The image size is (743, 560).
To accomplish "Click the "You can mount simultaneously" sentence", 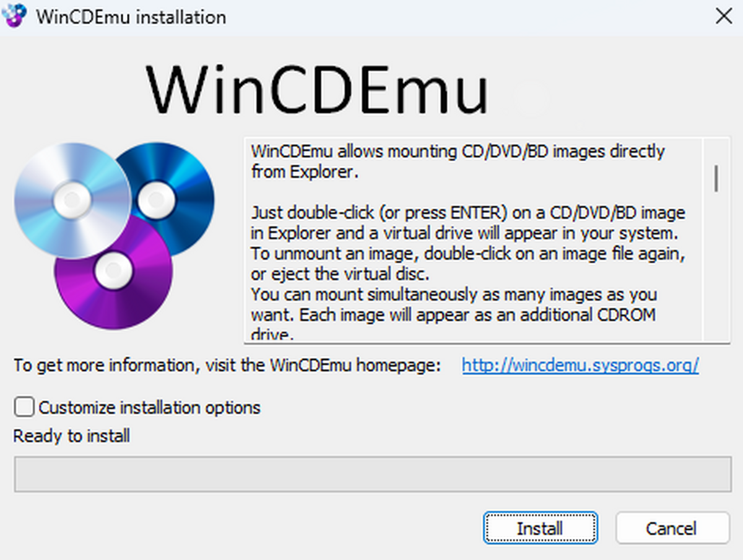I will point(454,295).
